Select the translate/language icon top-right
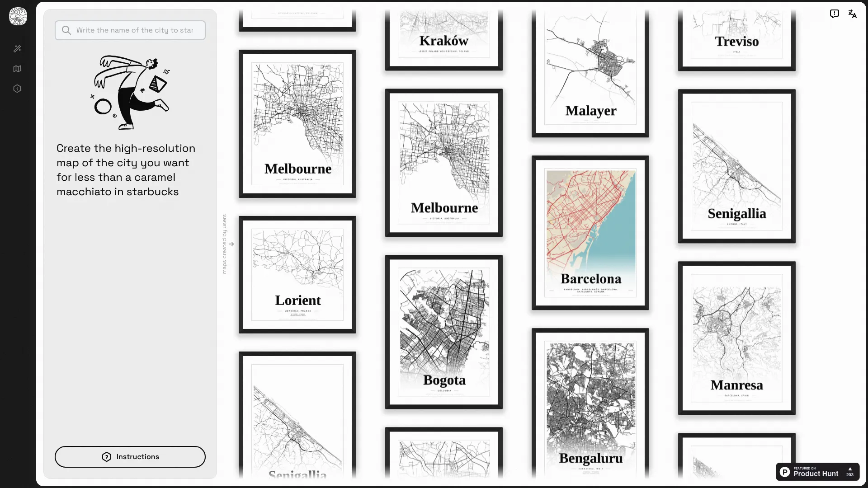This screenshot has height=488, width=868. tap(853, 14)
